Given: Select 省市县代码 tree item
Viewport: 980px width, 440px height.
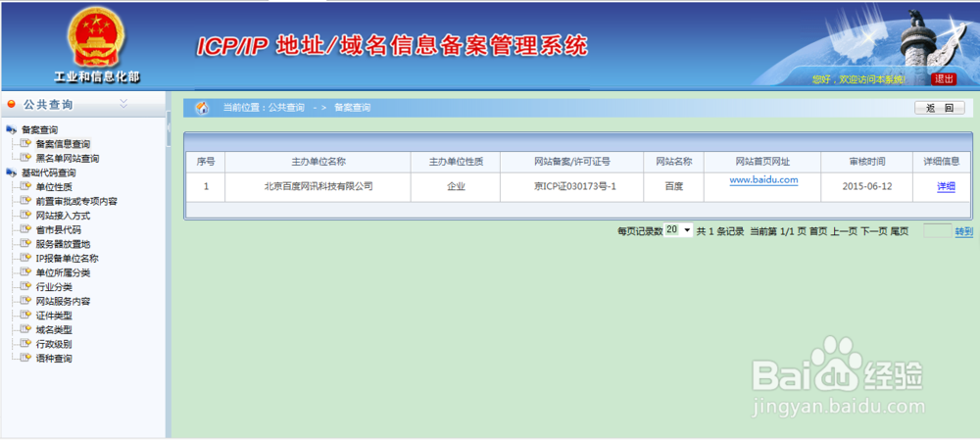Looking at the screenshot, I should tap(58, 230).
